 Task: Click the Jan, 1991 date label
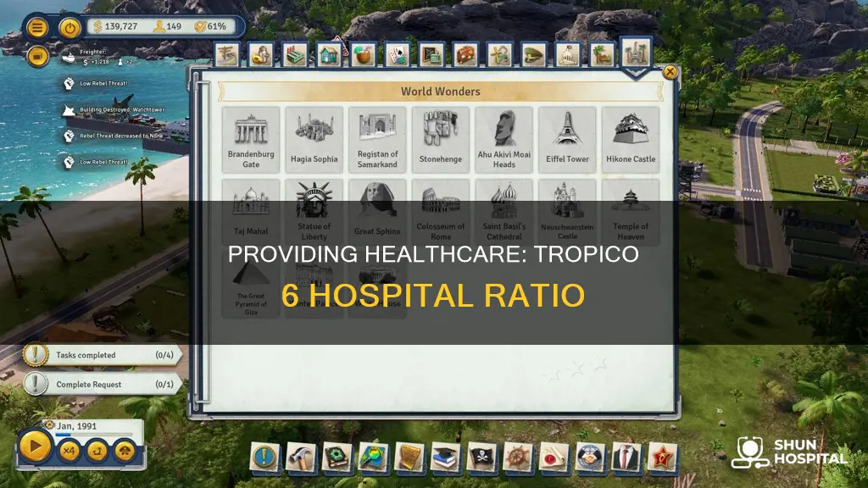coord(77,426)
